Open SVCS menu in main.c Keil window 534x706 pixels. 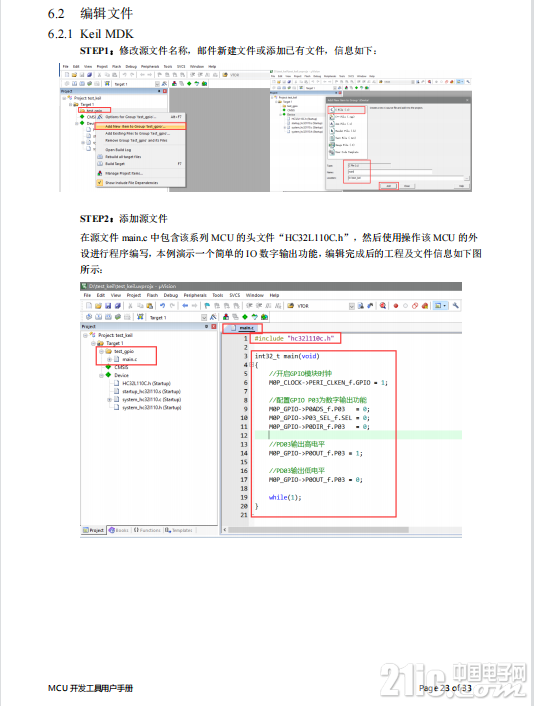tap(235, 295)
